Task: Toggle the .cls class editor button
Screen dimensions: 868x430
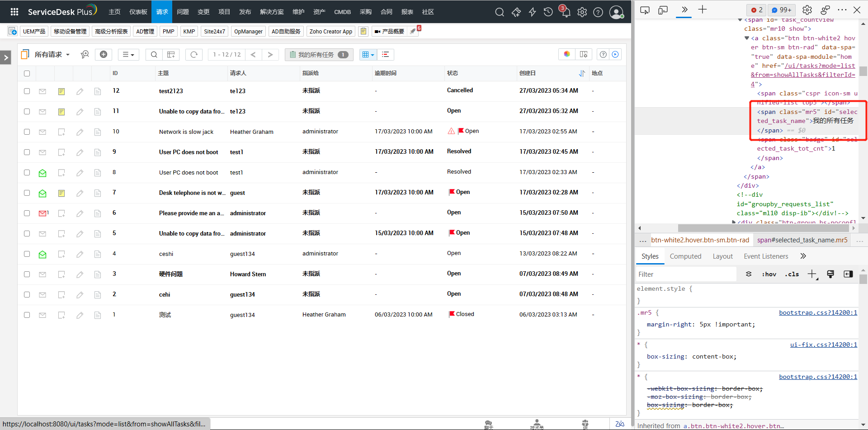Action: pyautogui.click(x=792, y=274)
